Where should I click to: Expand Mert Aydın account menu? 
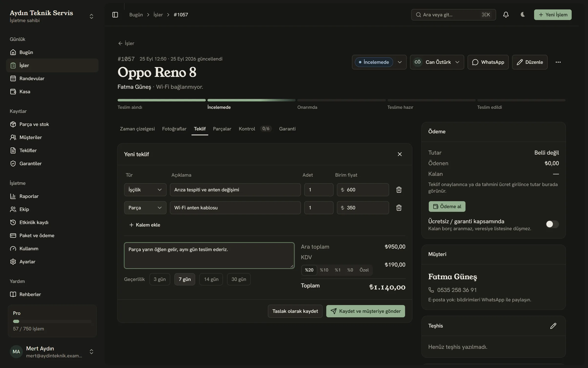pos(52,352)
